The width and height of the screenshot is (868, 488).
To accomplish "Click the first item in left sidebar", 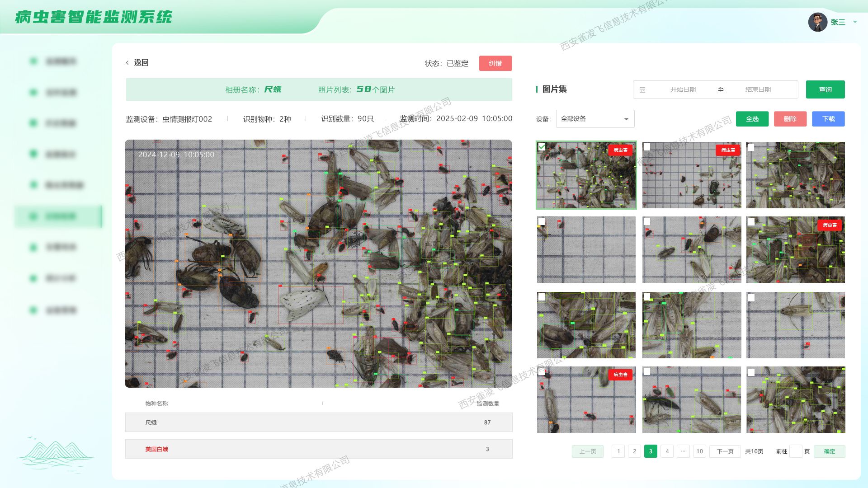I will (59, 61).
